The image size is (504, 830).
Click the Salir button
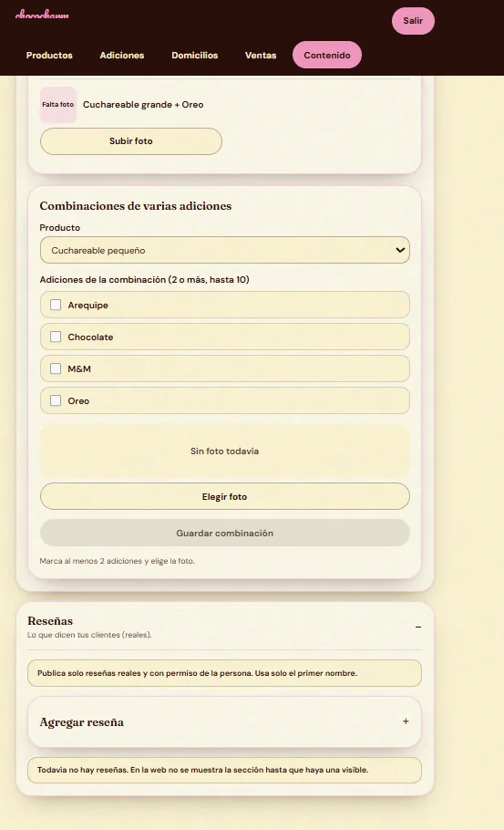pos(413,21)
